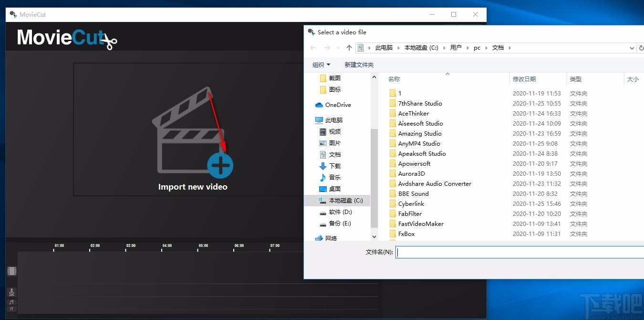Select 网络 in navigation pane
Screen dimensions: 644x320
(326, 238)
